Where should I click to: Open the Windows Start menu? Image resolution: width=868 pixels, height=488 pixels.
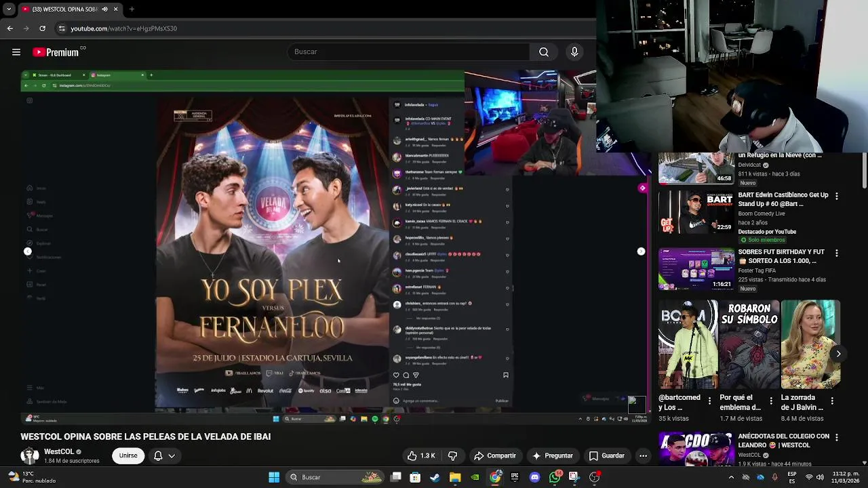[274, 477]
